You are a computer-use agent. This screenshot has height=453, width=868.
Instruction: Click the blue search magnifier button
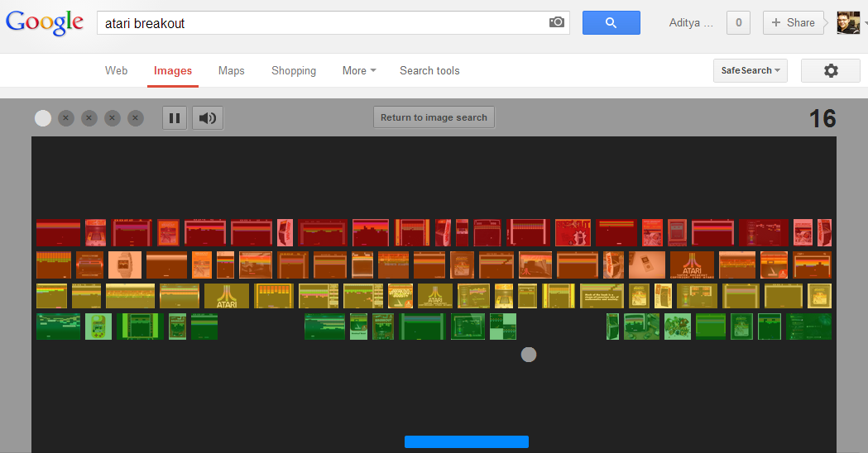point(611,22)
